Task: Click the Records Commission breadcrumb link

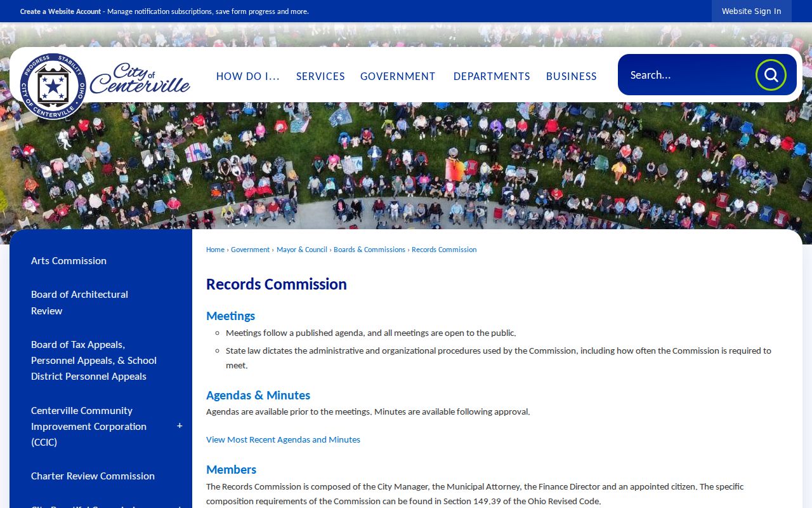Action: tap(444, 250)
